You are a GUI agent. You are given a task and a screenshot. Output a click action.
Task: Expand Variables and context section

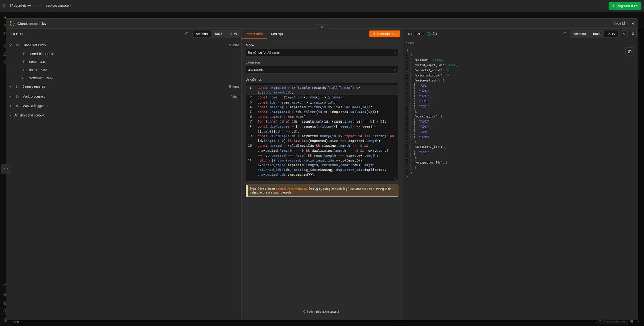[10, 116]
